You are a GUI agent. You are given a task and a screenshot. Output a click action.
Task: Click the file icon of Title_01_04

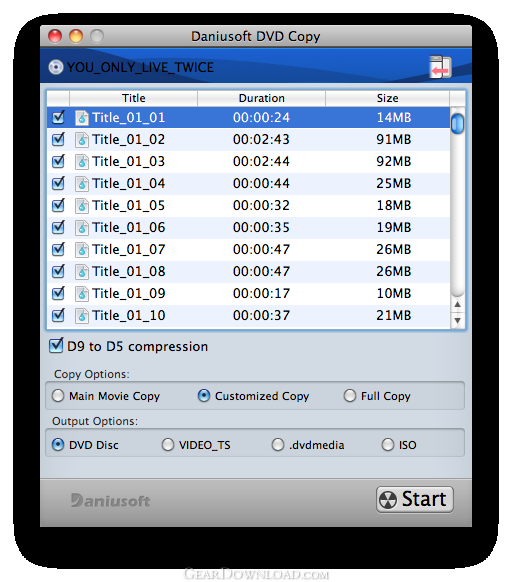pyautogui.click(x=82, y=184)
